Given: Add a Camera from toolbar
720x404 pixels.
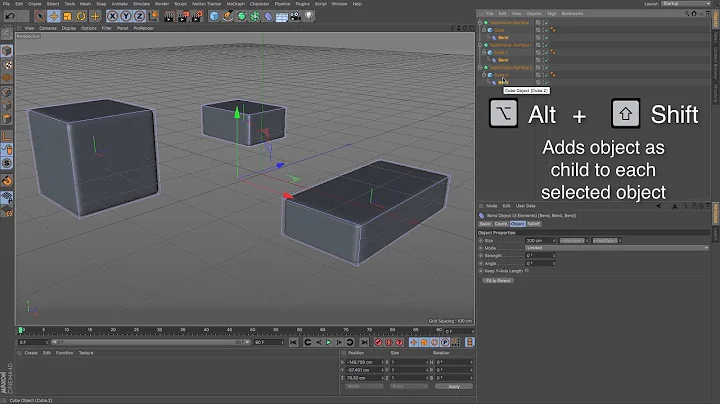Looking at the screenshot, I should coord(296,17).
